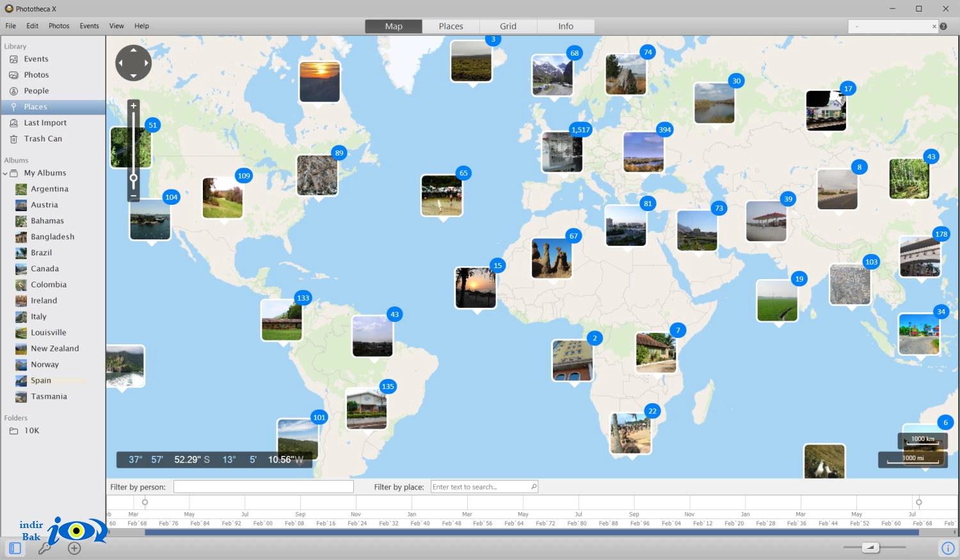Viewport: 960px width, 560px height.
Task: Open the photo cluster with 1,517 photos
Action: coord(562,152)
